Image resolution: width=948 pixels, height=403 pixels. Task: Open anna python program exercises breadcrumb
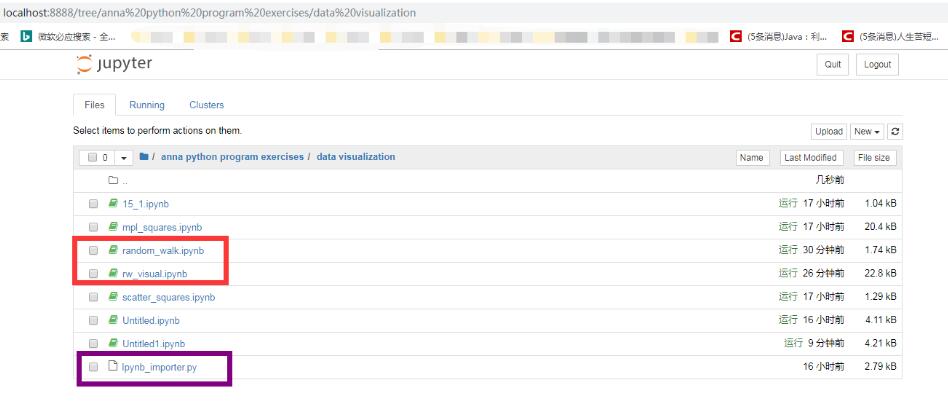pyautogui.click(x=232, y=156)
